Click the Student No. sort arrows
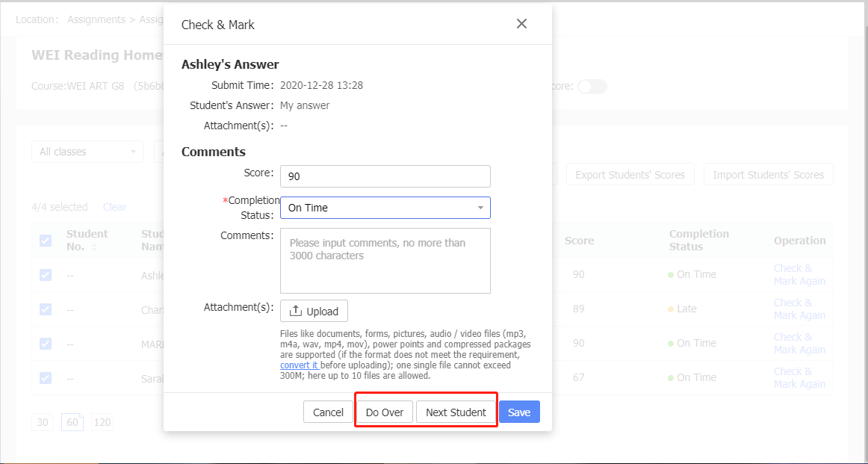868x464 pixels. click(x=94, y=247)
